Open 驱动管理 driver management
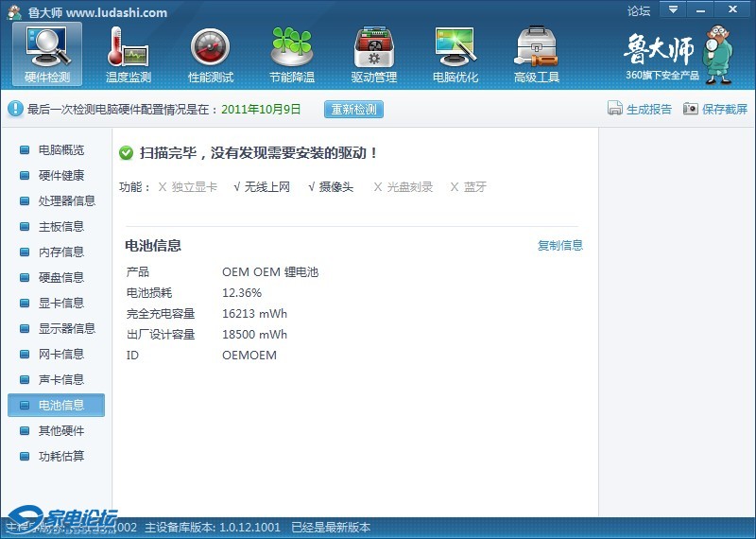This screenshot has height=539, width=756. point(373,47)
